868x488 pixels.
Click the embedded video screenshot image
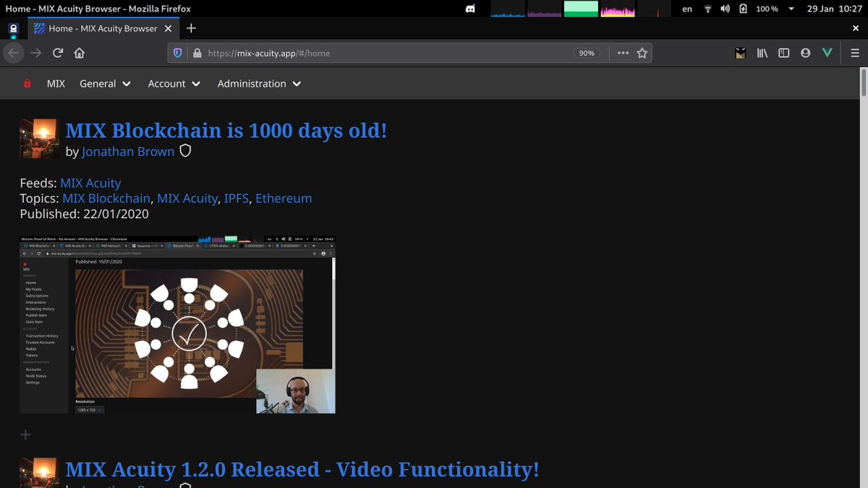click(x=177, y=324)
